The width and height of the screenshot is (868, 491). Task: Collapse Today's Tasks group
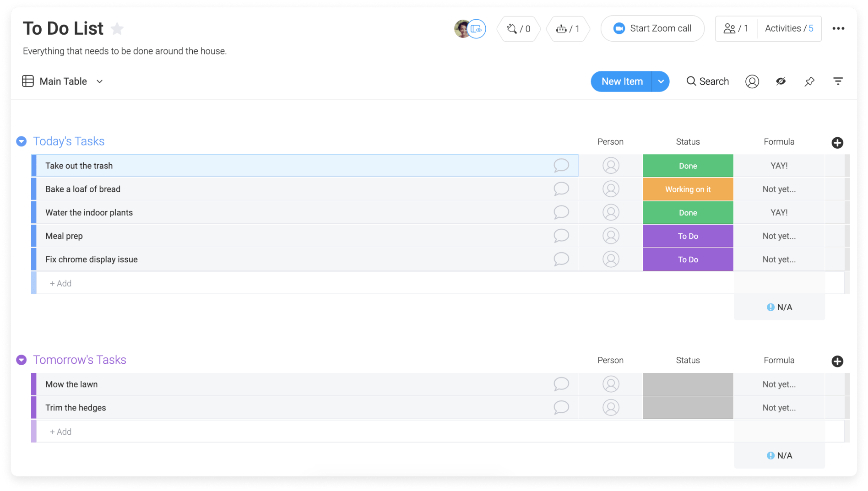click(x=22, y=141)
